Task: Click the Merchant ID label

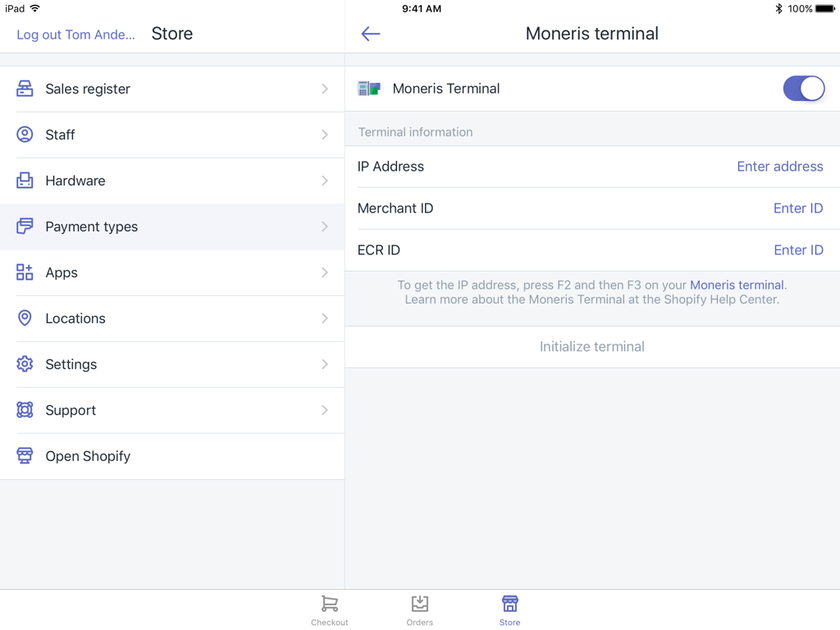Action: 395,208
